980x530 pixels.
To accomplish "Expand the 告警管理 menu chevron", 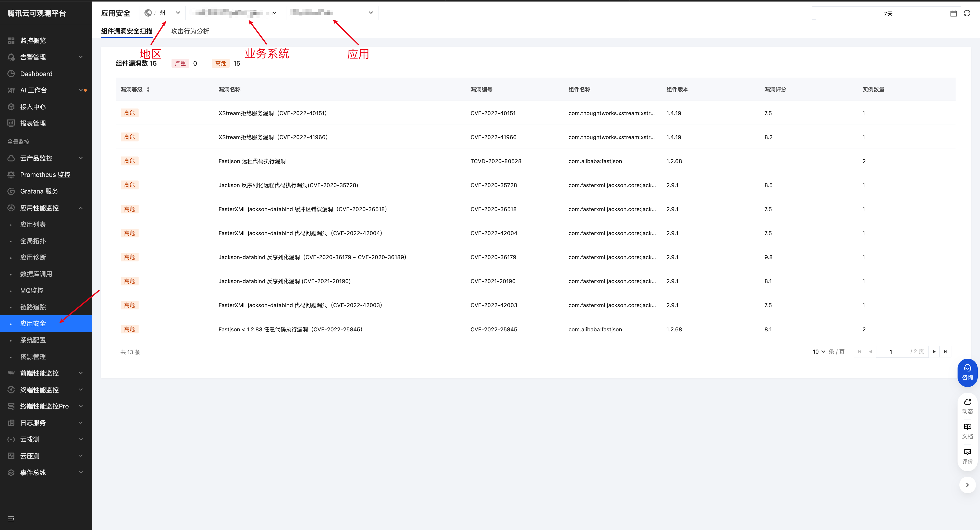I will tap(81, 57).
